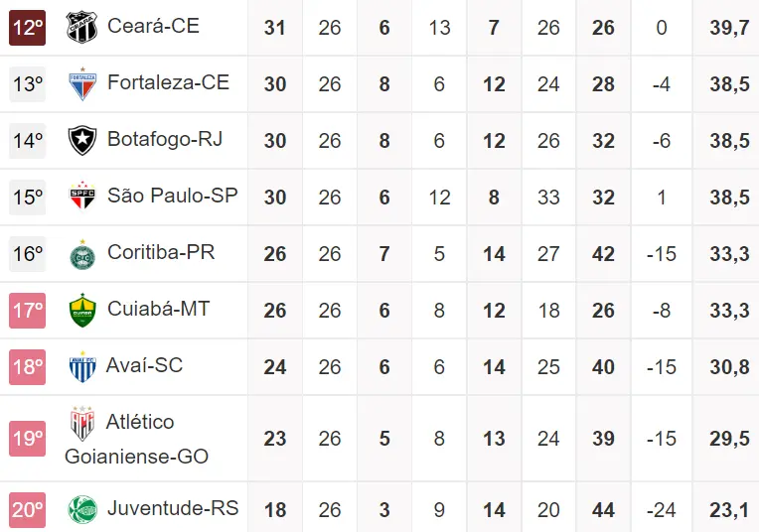Select the Avaí-SC striped shield icon
Viewport: 759px width, 532px height.
[x=82, y=367]
